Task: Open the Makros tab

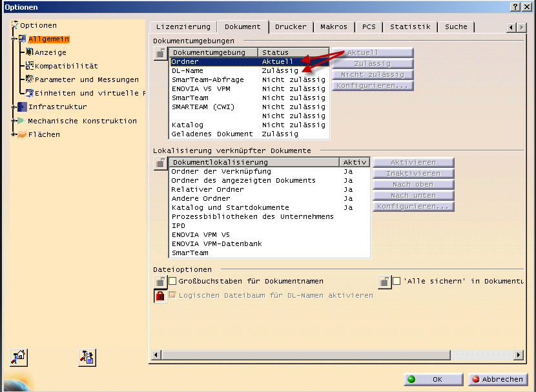Action: [334, 26]
